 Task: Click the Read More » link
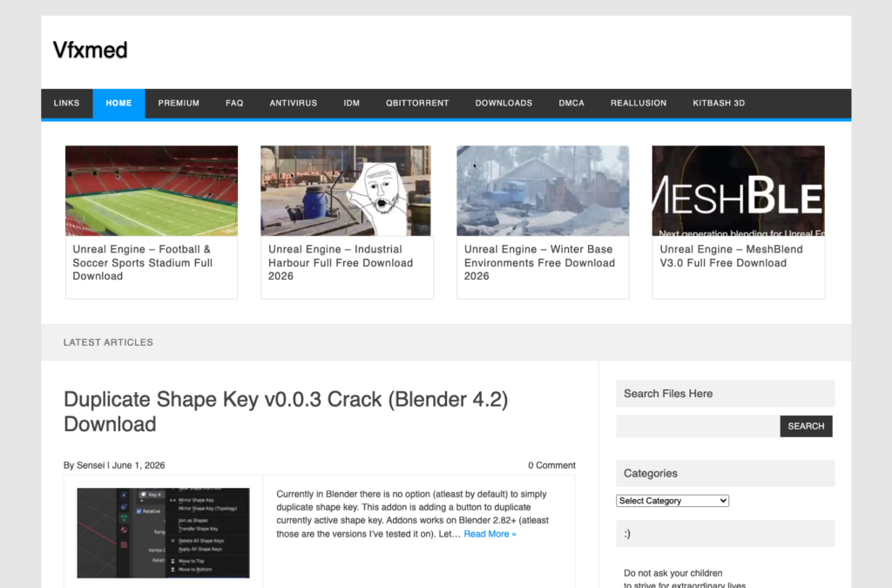490,534
